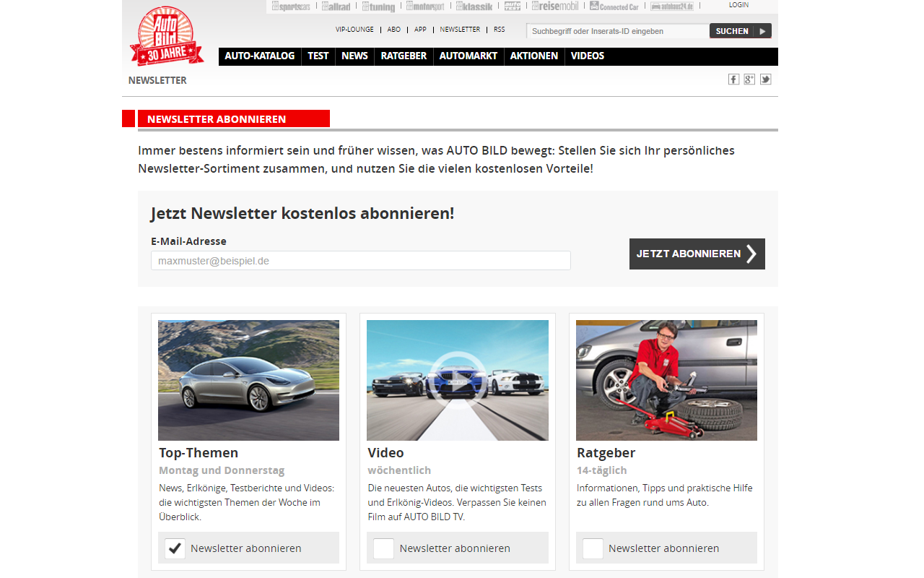Click the Tesla Top-Themen thumbnail
Screen dimensions: 924x578
tap(248, 380)
